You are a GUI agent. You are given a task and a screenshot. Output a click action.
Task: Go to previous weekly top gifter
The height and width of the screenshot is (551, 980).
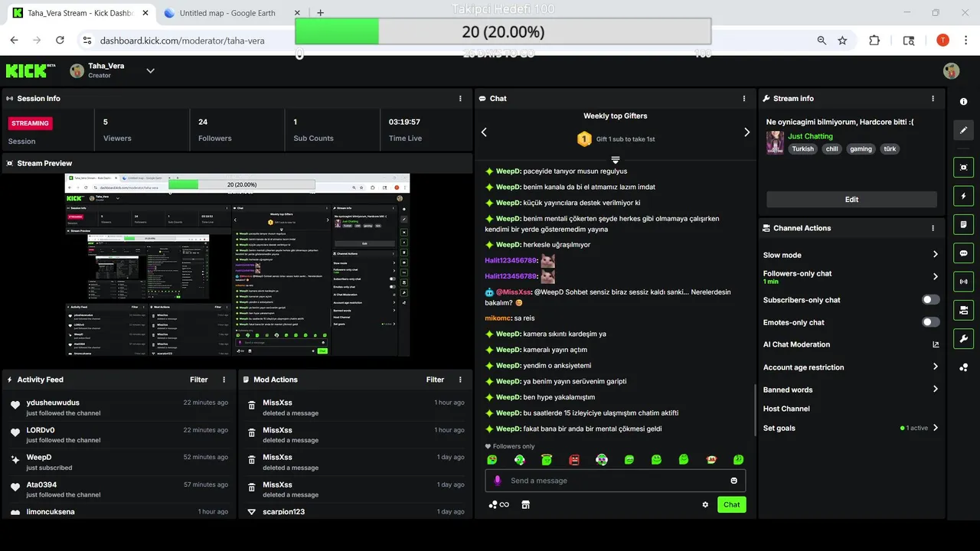click(x=484, y=132)
